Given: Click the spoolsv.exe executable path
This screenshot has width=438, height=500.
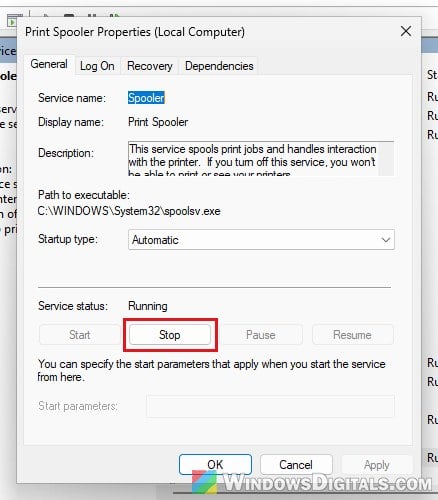Looking at the screenshot, I should click(129, 211).
